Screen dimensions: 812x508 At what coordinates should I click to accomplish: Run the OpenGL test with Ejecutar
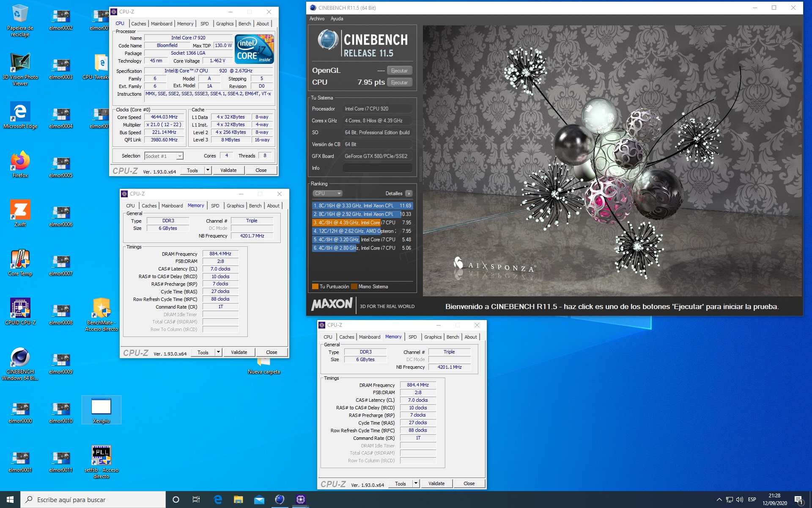pyautogui.click(x=399, y=71)
